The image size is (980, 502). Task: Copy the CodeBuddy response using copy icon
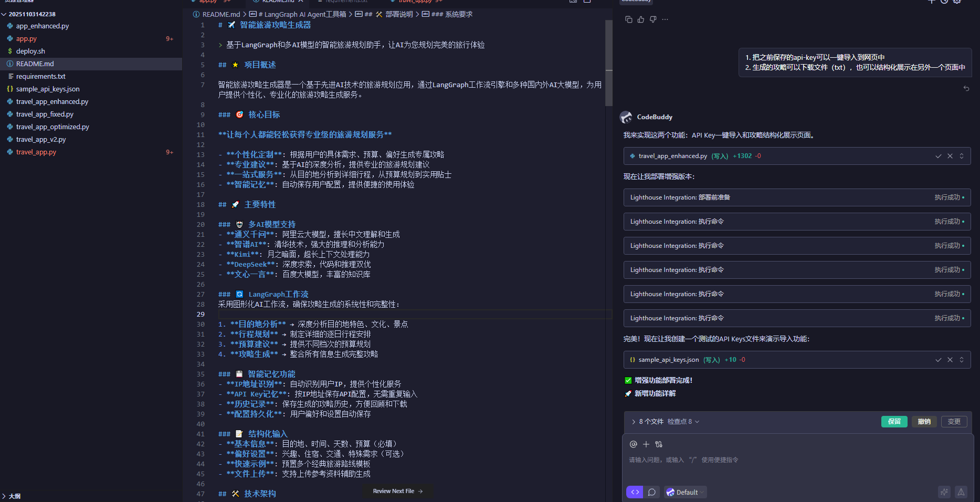(x=629, y=19)
